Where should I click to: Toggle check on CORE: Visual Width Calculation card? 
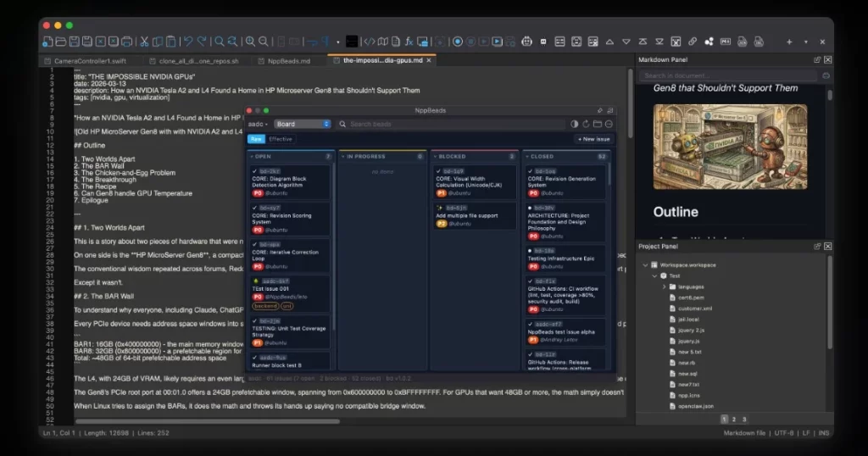click(x=438, y=171)
